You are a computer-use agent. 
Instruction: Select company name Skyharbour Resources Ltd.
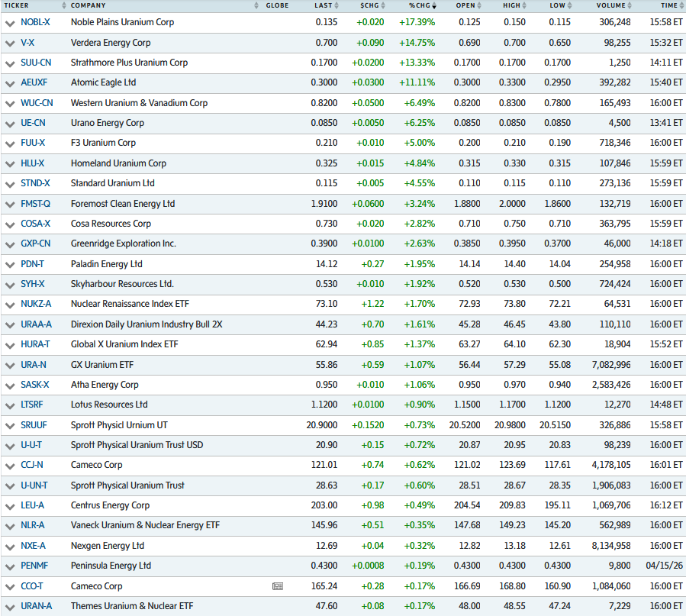coord(122,284)
